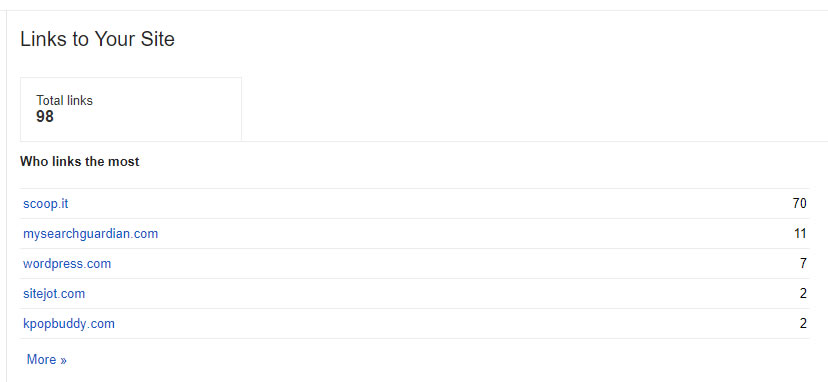Click the » arrow after More
This screenshot has width=828, height=382.
63,360
